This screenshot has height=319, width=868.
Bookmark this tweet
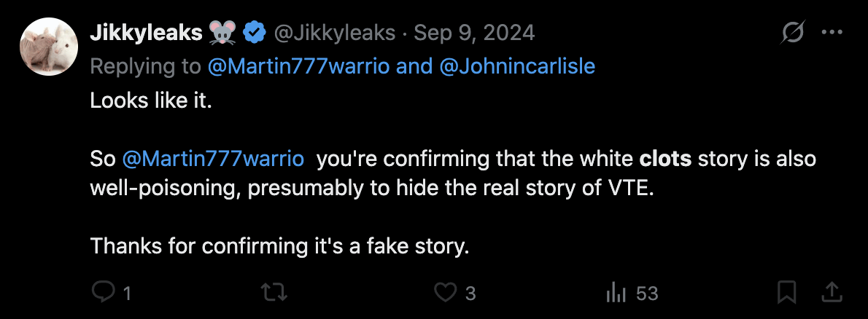[x=786, y=293]
